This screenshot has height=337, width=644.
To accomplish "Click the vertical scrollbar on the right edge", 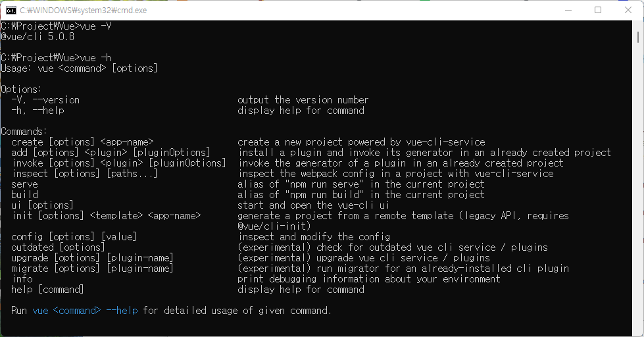I will [x=638, y=178].
